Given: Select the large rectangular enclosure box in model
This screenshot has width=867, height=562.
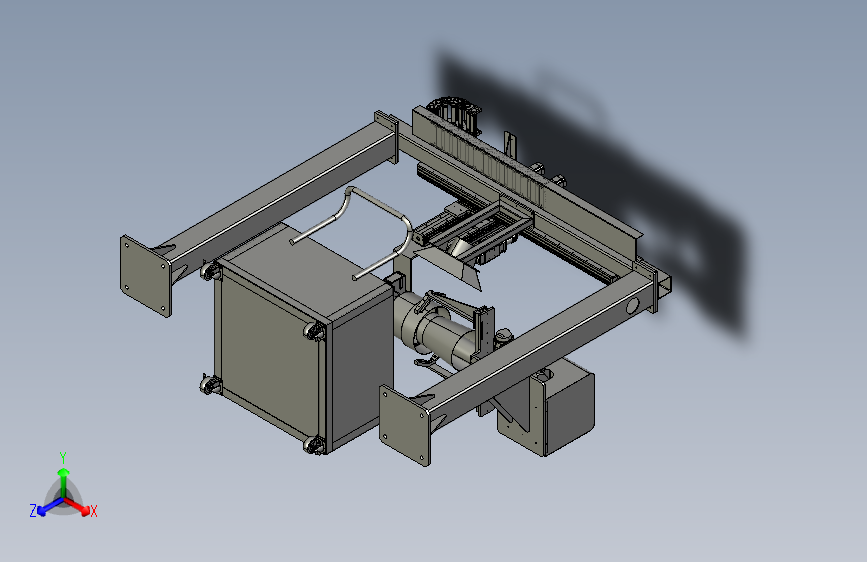Looking at the screenshot, I should pyautogui.click(x=303, y=339).
